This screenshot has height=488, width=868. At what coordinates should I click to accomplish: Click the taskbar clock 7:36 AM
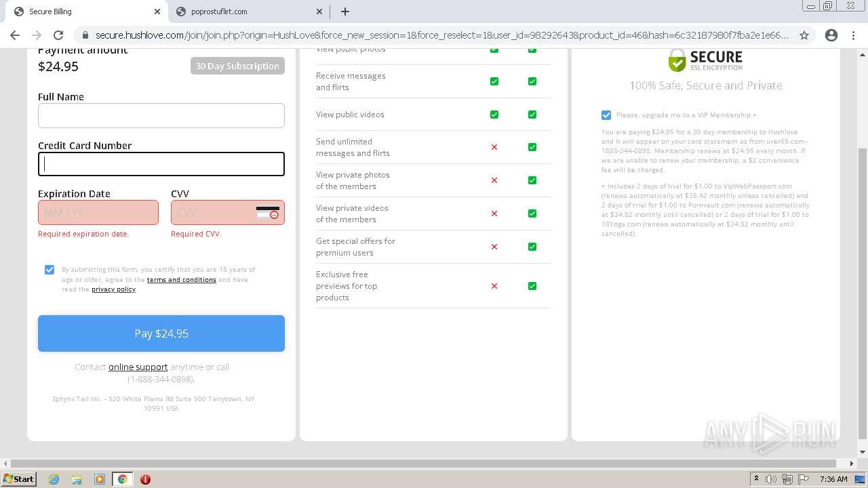coord(833,479)
